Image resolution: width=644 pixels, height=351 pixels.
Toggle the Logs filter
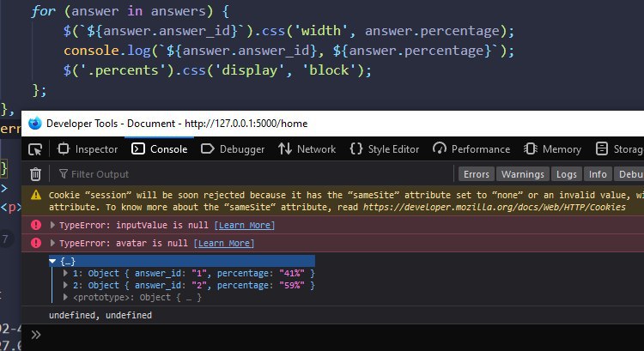pyautogui.click(x=567, y=174)
